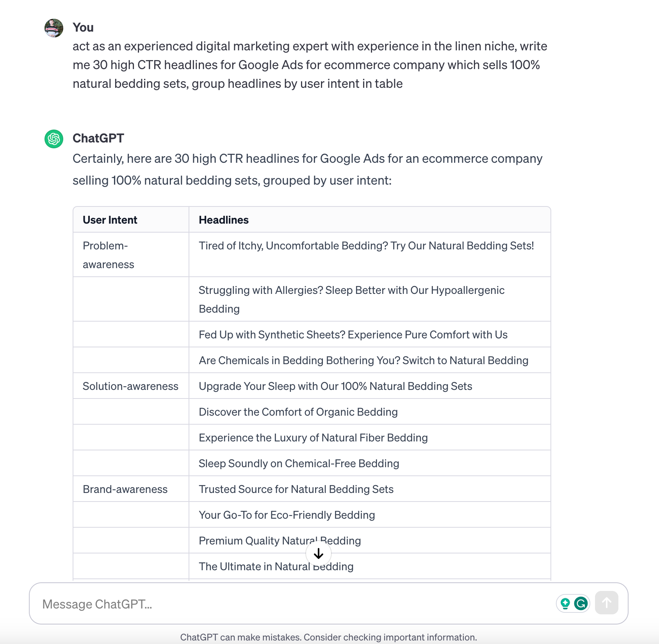
Task: Click the Grammarly G icon
Action: [x=581, y=604]
